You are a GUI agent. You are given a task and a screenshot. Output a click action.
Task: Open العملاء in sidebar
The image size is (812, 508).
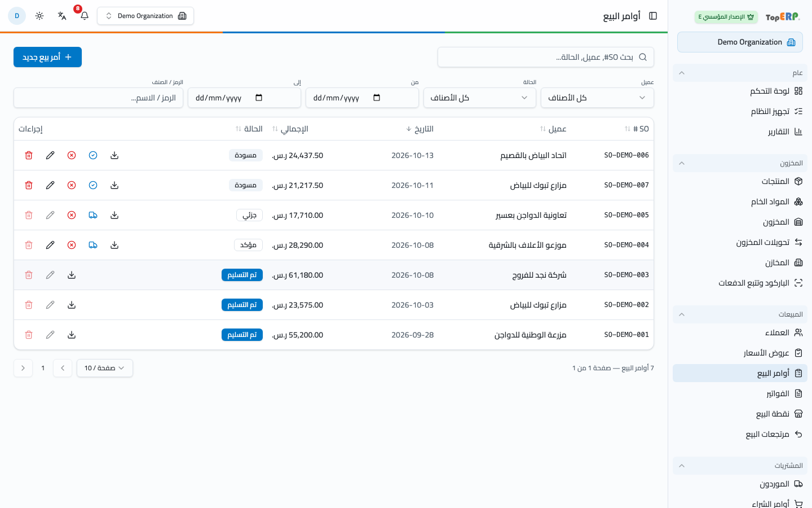coord(740,332)
